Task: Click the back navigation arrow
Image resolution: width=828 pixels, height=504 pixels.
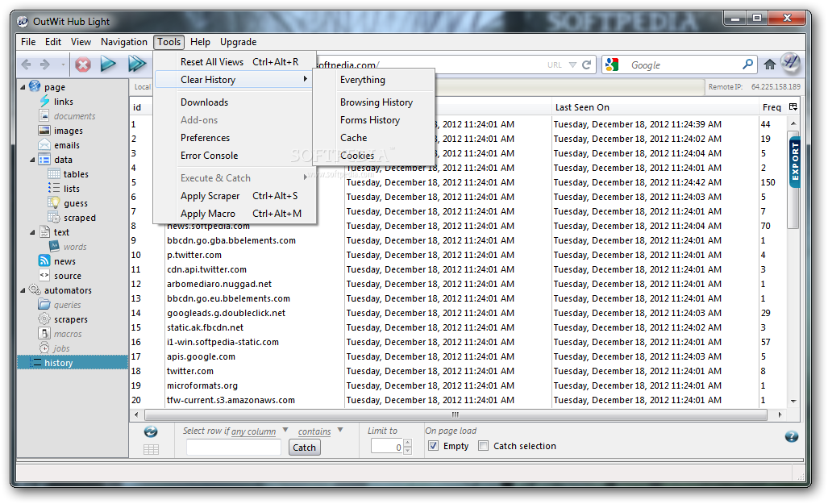Action: point(26,65)
